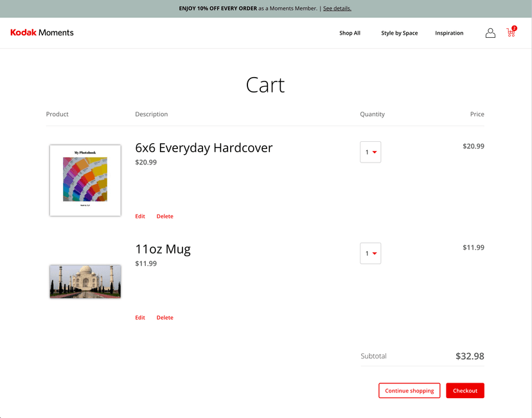Expand quantity dropdown for 6x6 Everyday Hardcover
The image size is (532, 418).
coord(371,152)
